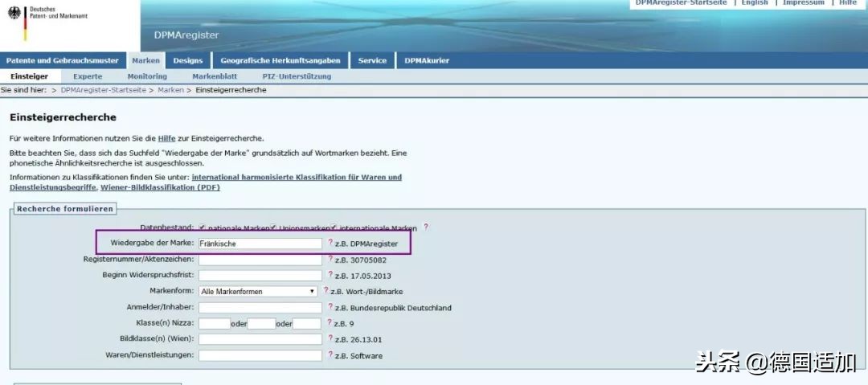Click help icon beside Registernummer/Aktenzeichen field
The width and height of the screenshot is (868, 385).
[330, 260]
